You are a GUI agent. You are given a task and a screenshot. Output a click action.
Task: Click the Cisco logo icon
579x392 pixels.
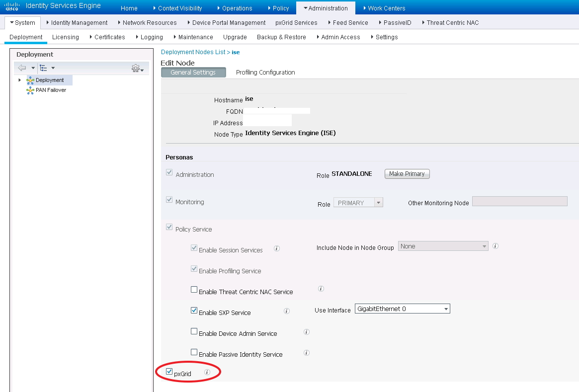coord(12,6)
